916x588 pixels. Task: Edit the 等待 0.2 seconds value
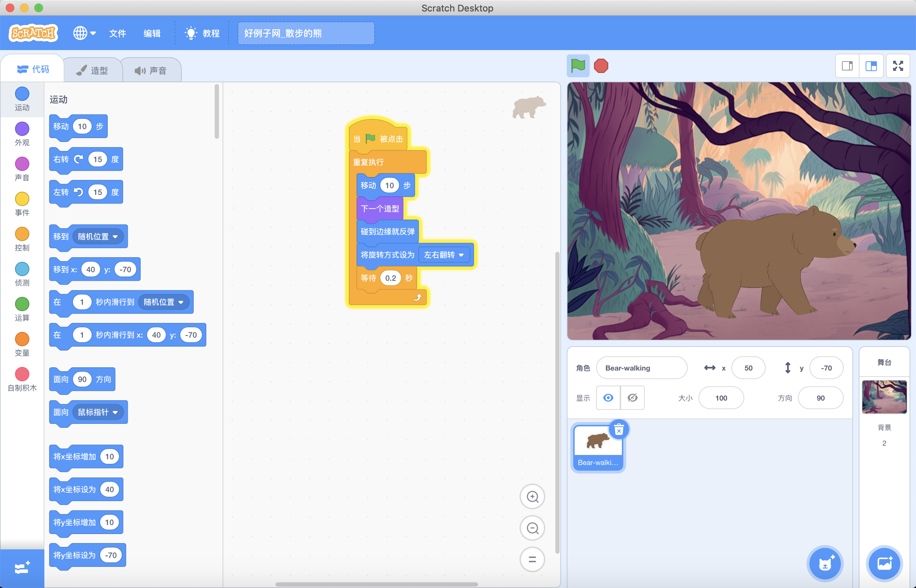pyautogui.click(x=390, y=278)
